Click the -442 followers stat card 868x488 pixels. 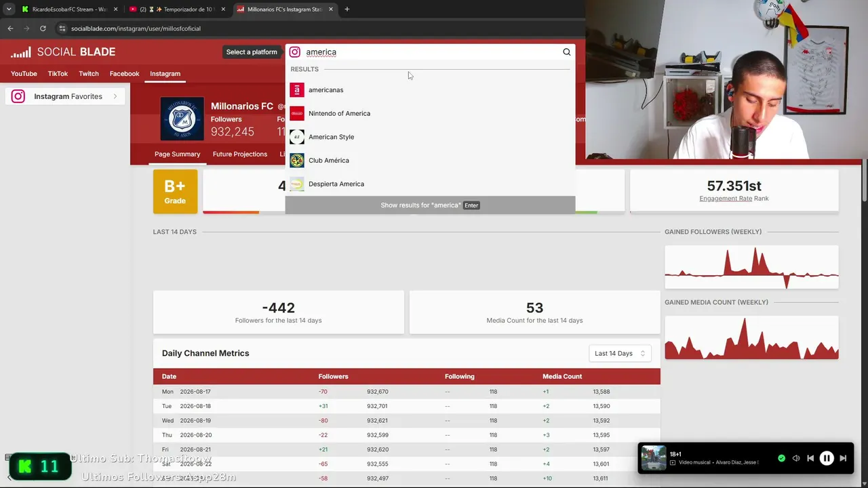point(279,312)
